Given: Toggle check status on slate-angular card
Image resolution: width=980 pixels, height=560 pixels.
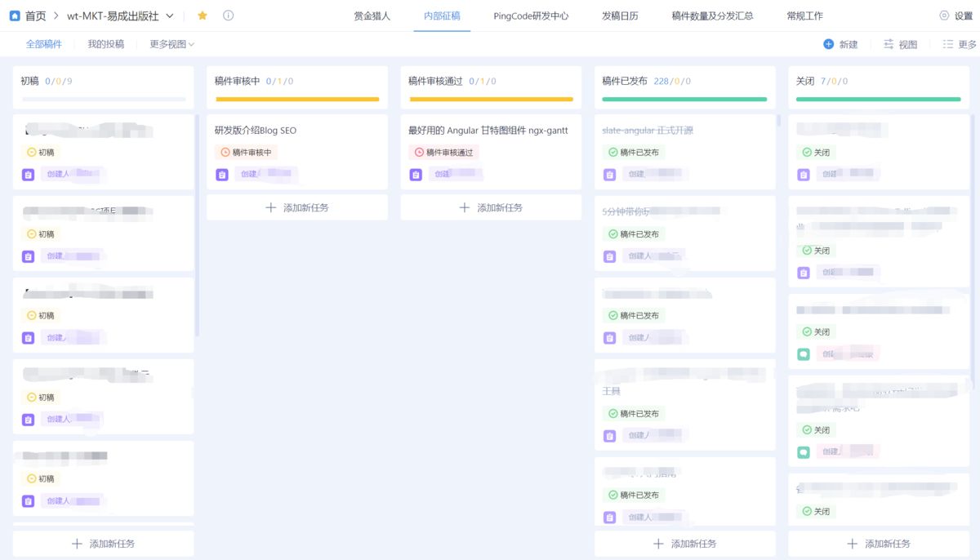Looking at the screenshot, I should [613, 152].
